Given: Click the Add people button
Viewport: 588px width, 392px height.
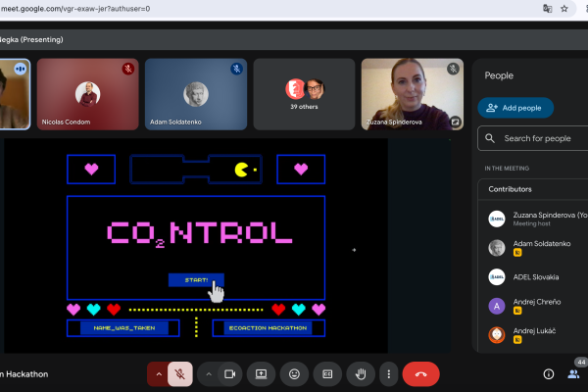Looking at the screenshot, I should [515, 108].
